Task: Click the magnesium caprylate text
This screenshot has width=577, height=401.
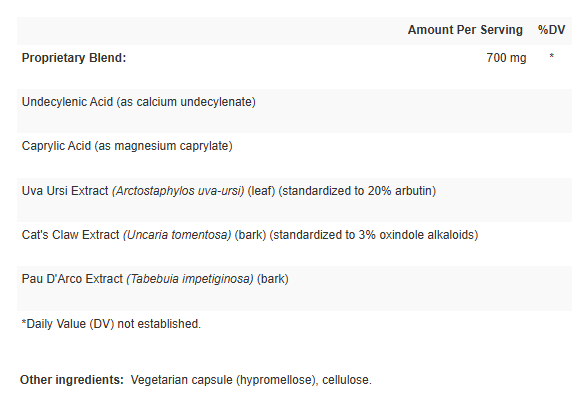Action: pos(172,146)
